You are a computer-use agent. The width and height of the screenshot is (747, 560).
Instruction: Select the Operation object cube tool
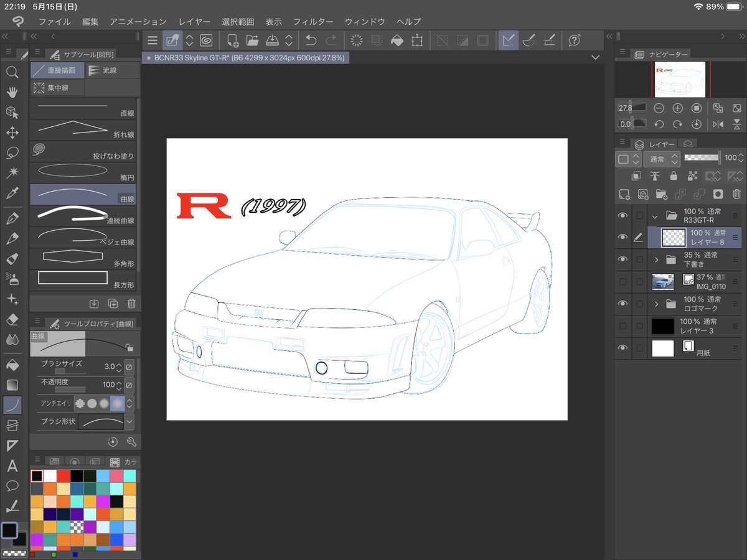point(12,112)
